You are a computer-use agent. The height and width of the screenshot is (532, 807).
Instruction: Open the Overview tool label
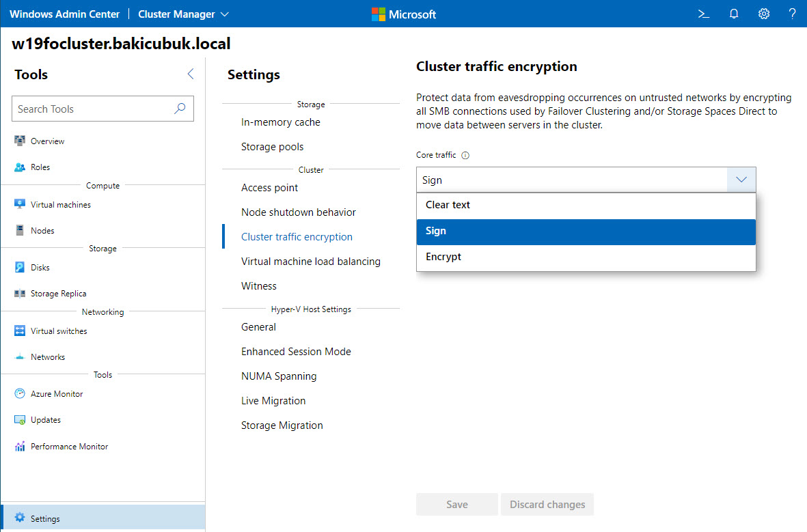click(47, 141)
